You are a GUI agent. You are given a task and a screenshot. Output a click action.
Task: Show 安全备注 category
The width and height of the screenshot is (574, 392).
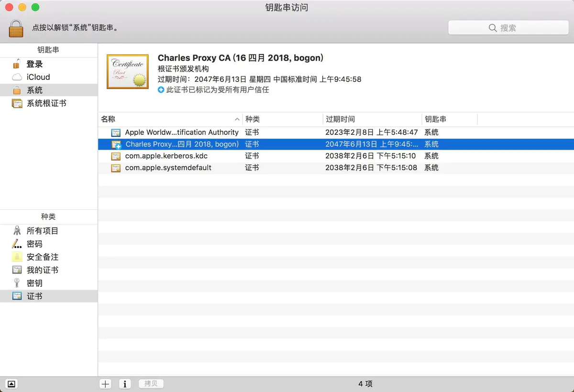coord(49,257)
